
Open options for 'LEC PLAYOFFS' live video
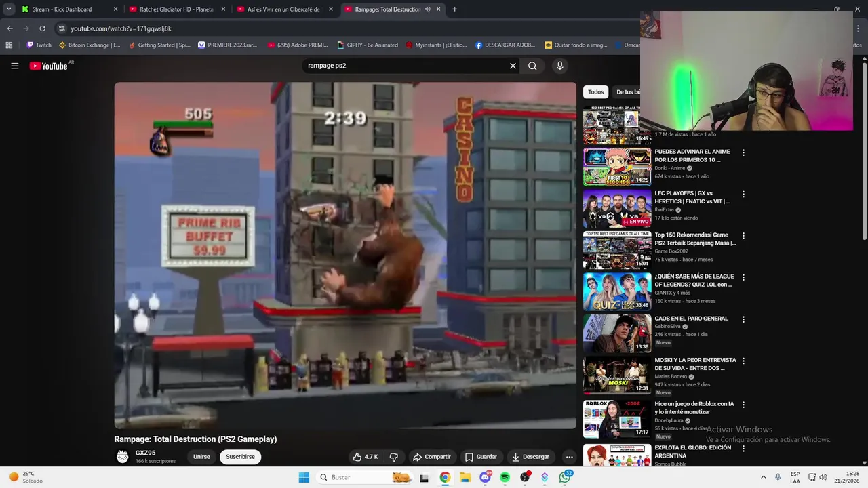[x=743, y=194]
